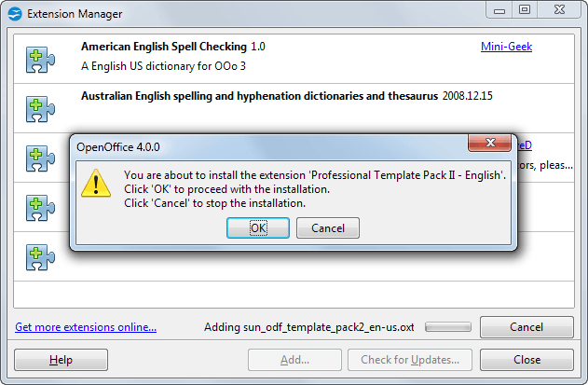The image size is (588, 385).
Task: Click the partially hidden link ending in 'eD'
Action: pyautogui.click(x=525, y=145)
